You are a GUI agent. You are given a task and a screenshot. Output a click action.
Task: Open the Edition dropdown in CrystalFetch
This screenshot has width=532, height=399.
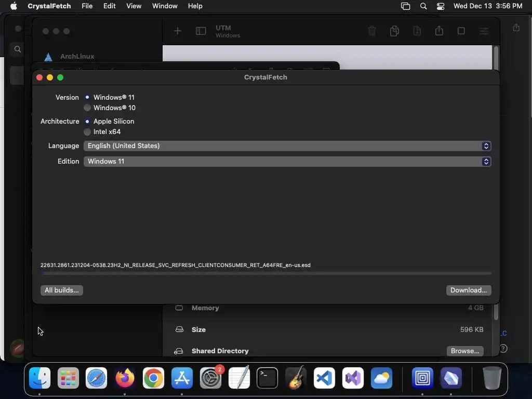287,162
